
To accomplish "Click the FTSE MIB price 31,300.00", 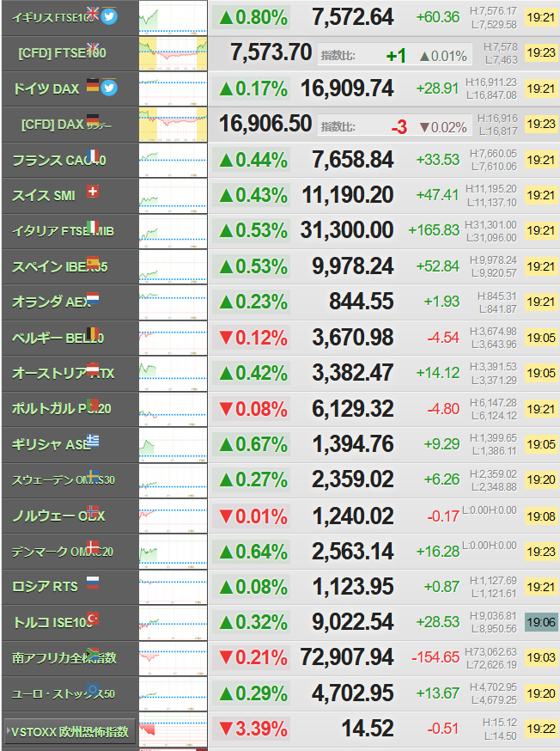I will (347, 231).
